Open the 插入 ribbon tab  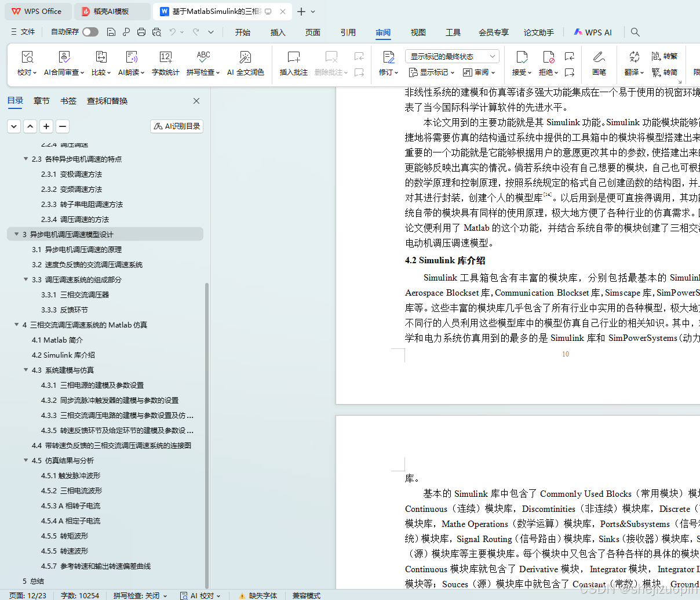278,32
